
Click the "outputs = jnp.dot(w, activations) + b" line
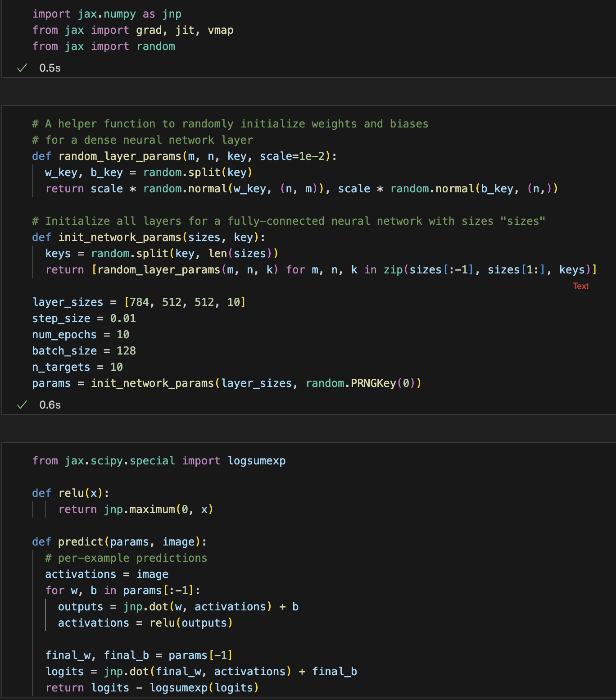tap(178, 607)
